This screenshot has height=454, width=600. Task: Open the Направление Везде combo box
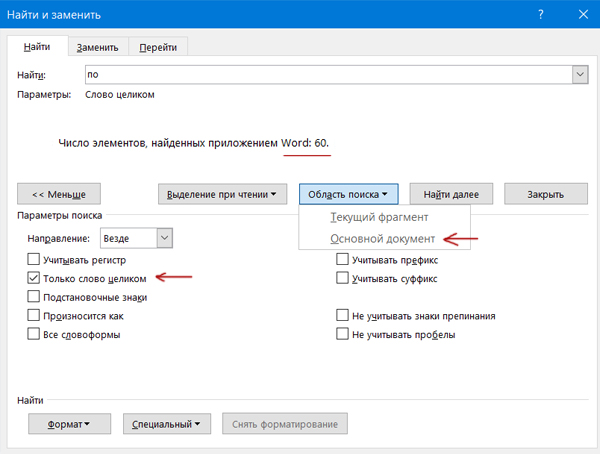coord(136,238)
